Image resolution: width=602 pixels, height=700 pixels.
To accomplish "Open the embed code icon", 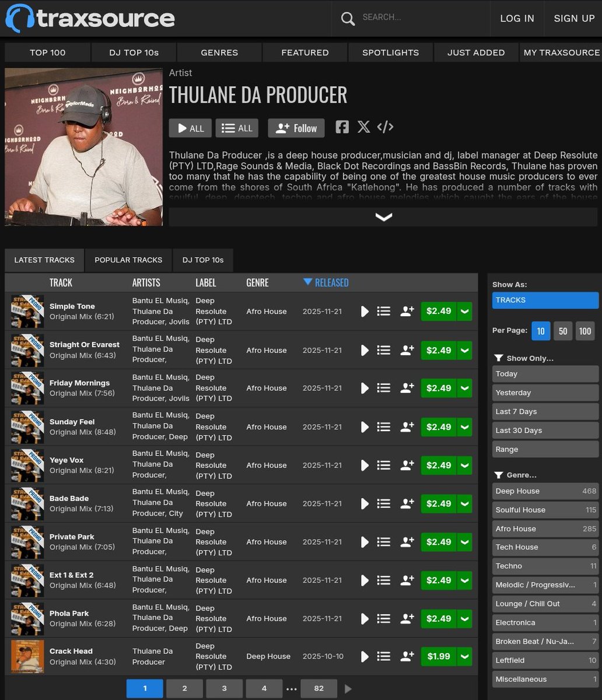I will 385,127.
